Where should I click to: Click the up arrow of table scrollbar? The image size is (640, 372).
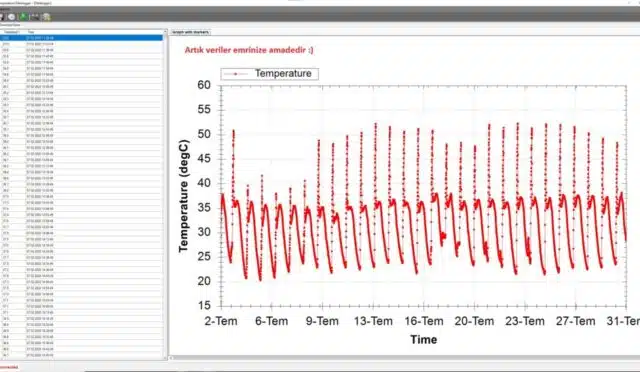coord(165,31)
